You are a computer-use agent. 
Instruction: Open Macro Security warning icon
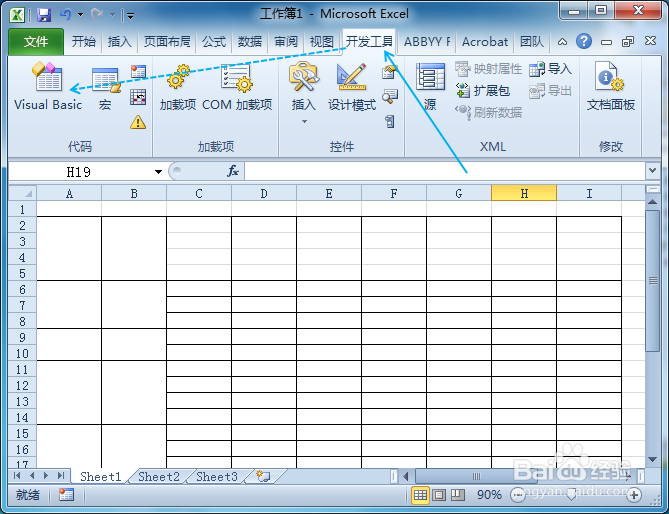pos(138,122)
